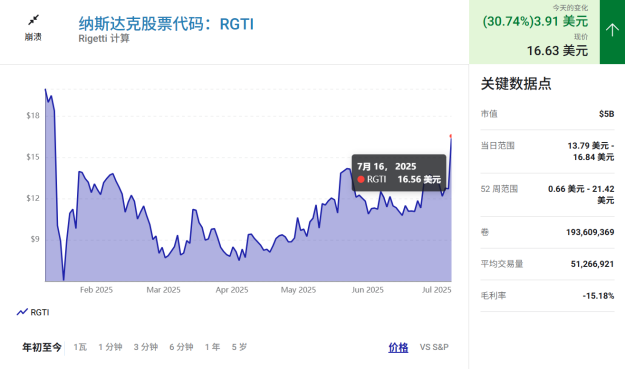Select the 6 分钟 time range
Image resolution: width=625 pixels, height=370 pixels.
(181, 347)
